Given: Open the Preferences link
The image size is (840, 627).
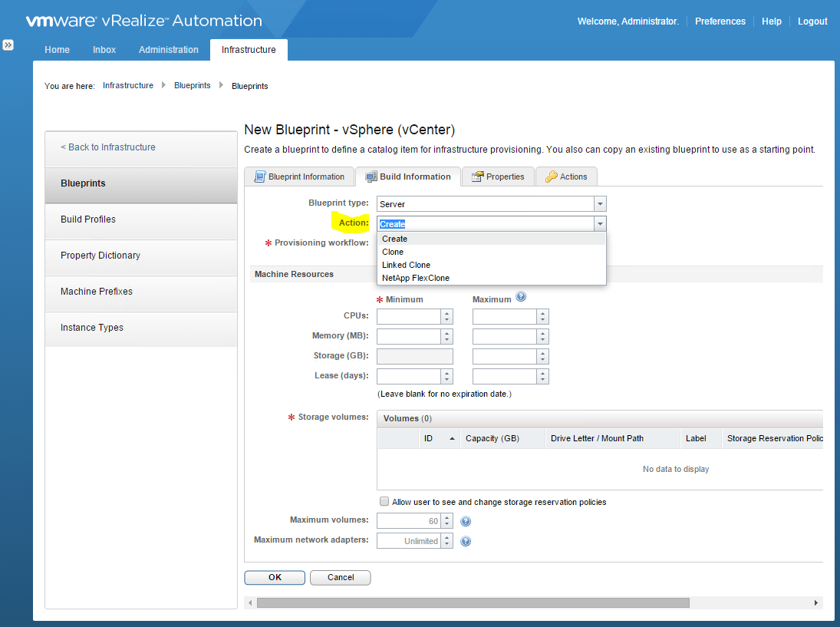Looking at the screenshot, I should coord(720,21).
